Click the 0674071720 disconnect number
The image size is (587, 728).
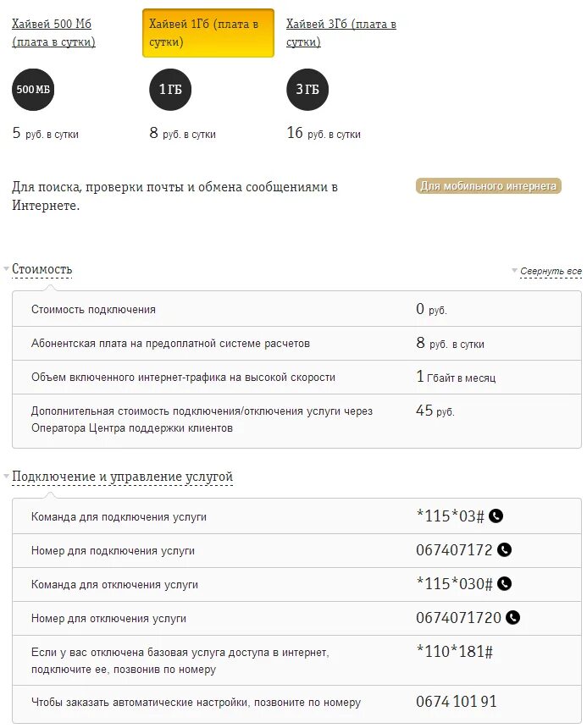(458, 618)
